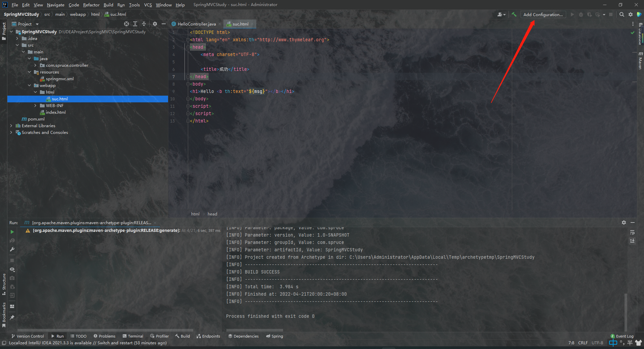Click the 7:8 cursor position indicator
This screenshot has height=349, width=644.
[571, 343]
